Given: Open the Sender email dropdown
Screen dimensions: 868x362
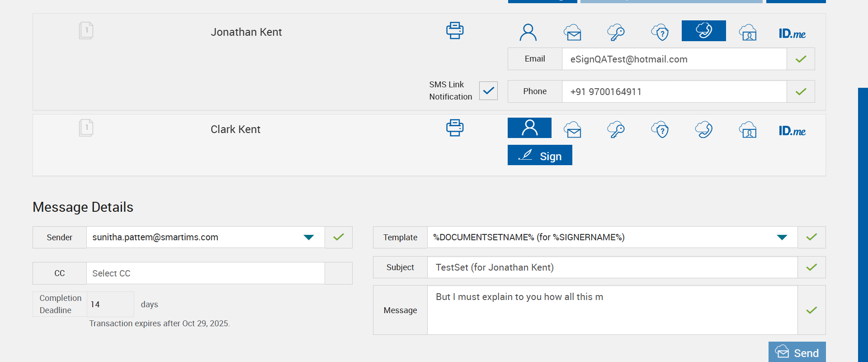Looking at the screenshot, I should [309, 238].
